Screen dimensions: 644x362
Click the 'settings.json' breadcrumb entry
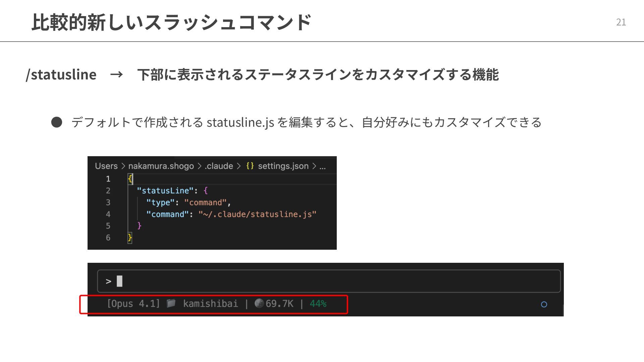[x=283, y=166]
